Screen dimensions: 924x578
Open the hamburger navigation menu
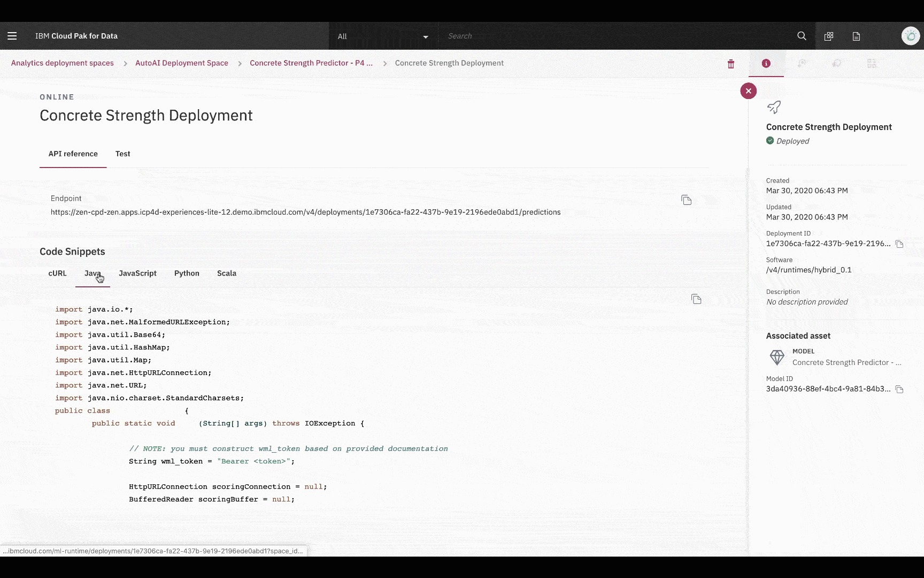[x=12, y=36]
